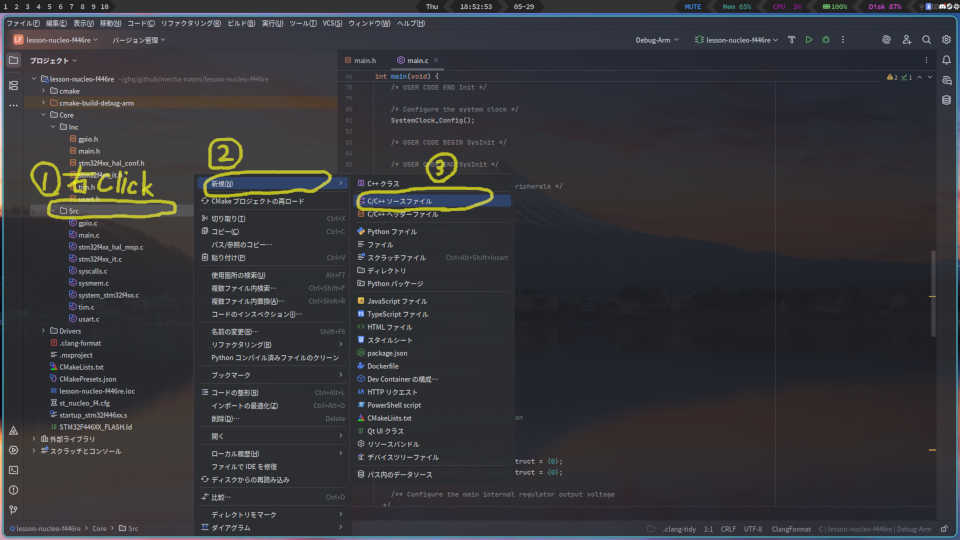Viewport: 960px width, 540px height.
Task: Expand the cmake-build-debug-arm folder
Action: point(43,103)
